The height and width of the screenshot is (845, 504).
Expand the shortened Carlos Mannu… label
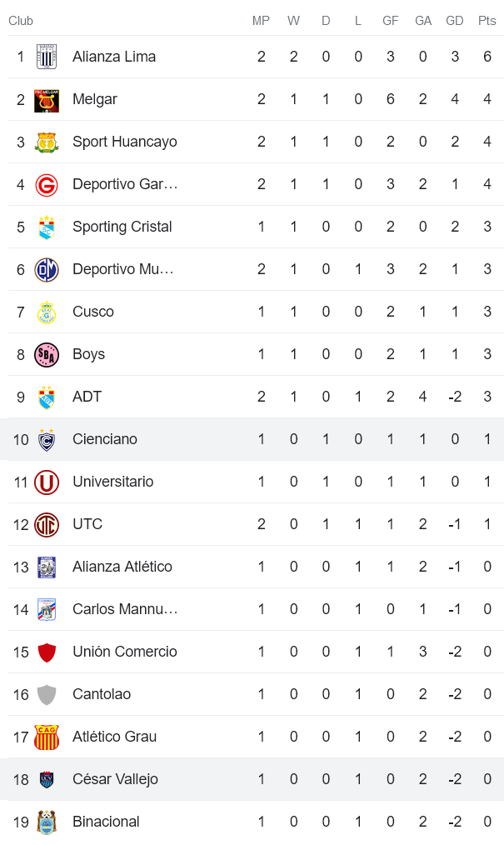[125, 608]
